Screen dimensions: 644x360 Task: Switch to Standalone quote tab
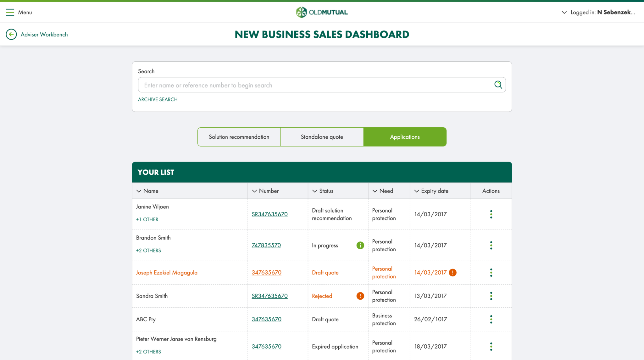(322, 137)
